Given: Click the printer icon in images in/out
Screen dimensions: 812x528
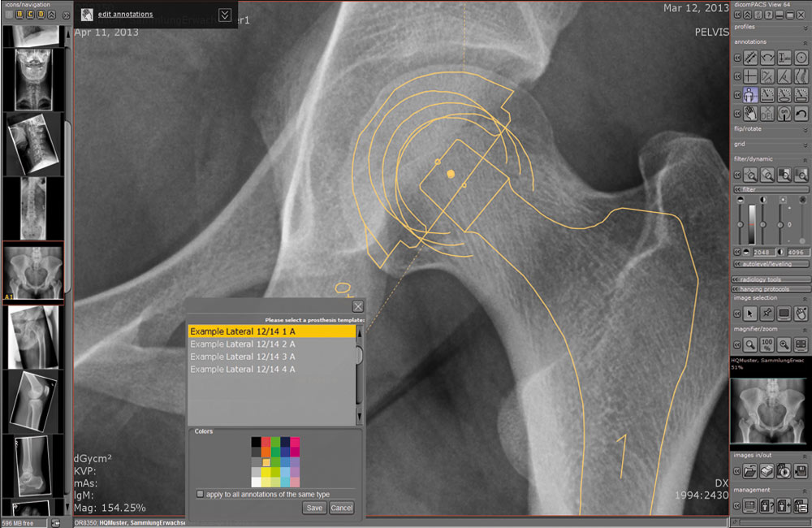Looking at the screenshot, I should point(767,471).
